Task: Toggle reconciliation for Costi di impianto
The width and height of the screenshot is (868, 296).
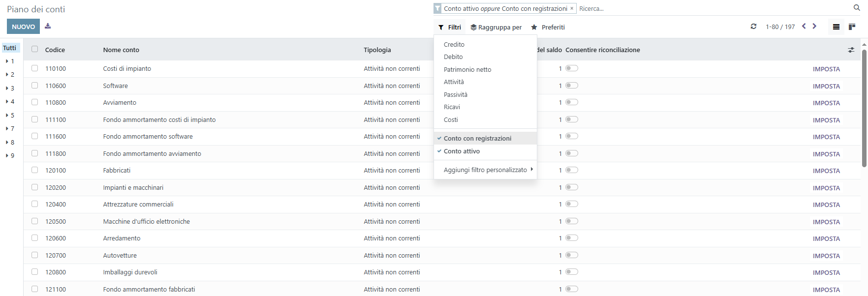Action: point(571,68)
